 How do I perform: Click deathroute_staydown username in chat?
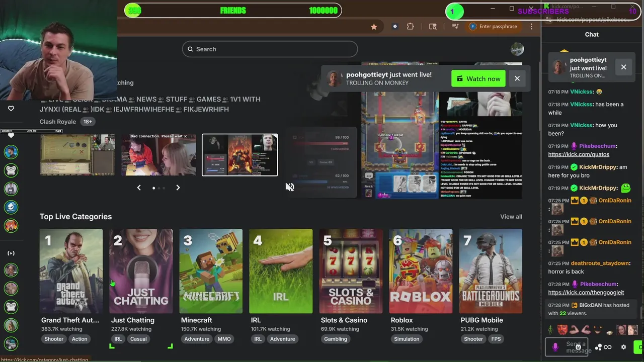click(600, 263)
